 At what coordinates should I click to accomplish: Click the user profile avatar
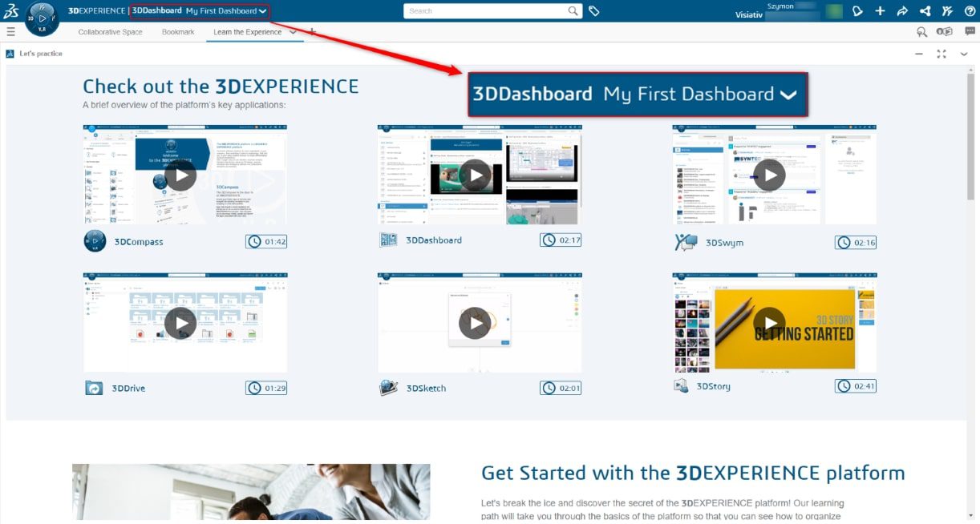tap(835, 11)
